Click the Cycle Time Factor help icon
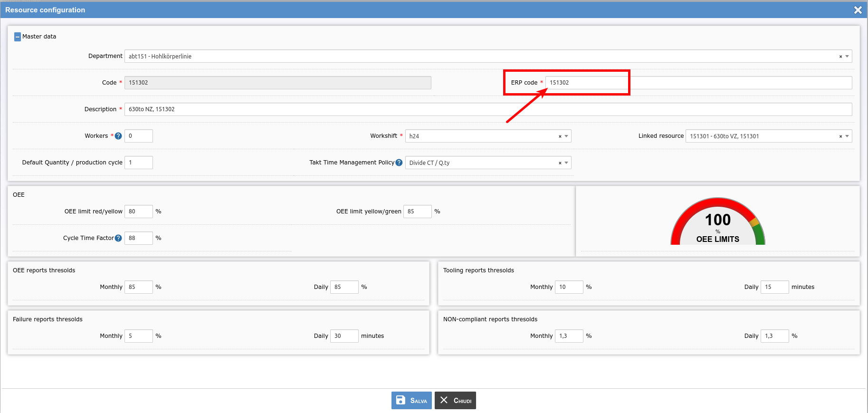Viewport: 868px width, 413px height. [118, 238]
